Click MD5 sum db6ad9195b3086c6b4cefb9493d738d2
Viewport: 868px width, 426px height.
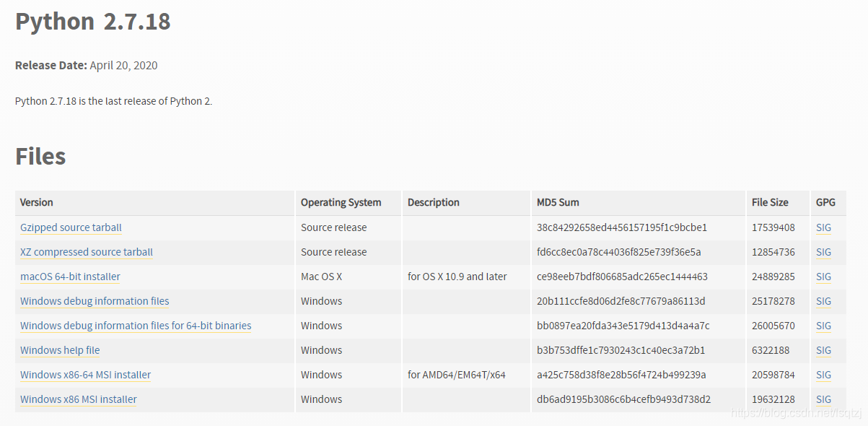click(624, 399)
